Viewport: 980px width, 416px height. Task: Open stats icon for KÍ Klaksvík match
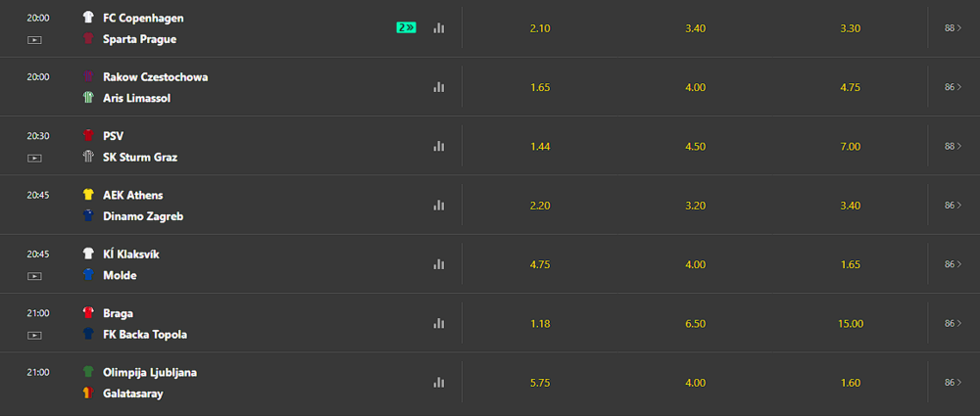point(438,263)
